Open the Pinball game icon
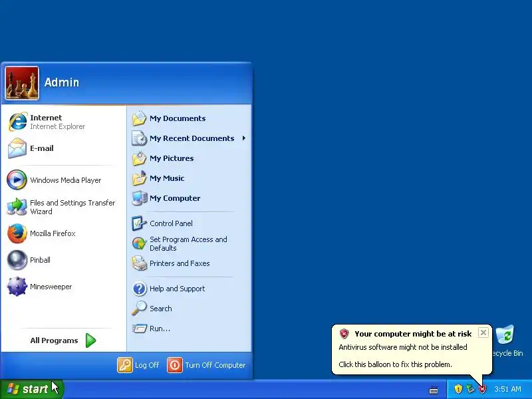 pyautogui.click(x=17, y=260)
